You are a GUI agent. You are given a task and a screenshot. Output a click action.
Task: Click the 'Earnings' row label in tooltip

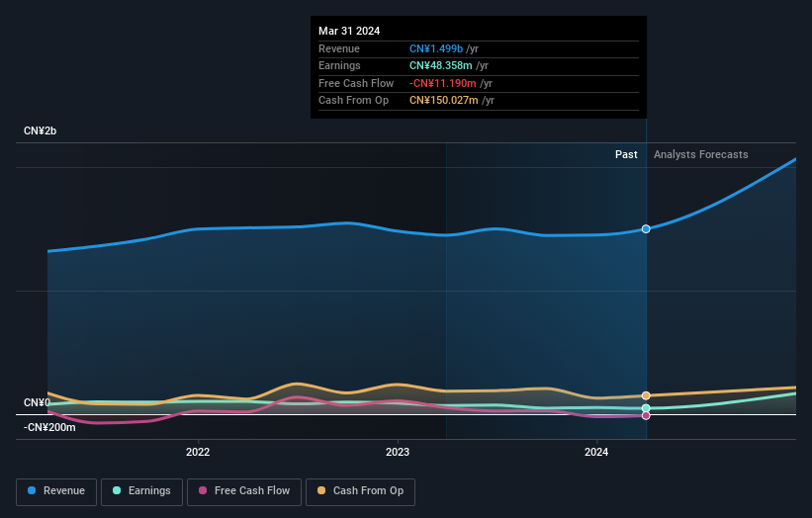coord(339,65)
